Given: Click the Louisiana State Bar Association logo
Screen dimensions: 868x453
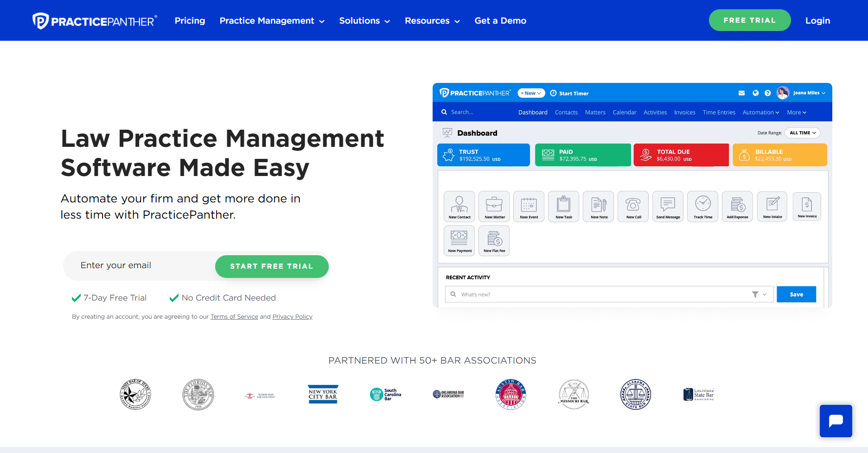Looking at the screenshot, I should pos(699,395).
